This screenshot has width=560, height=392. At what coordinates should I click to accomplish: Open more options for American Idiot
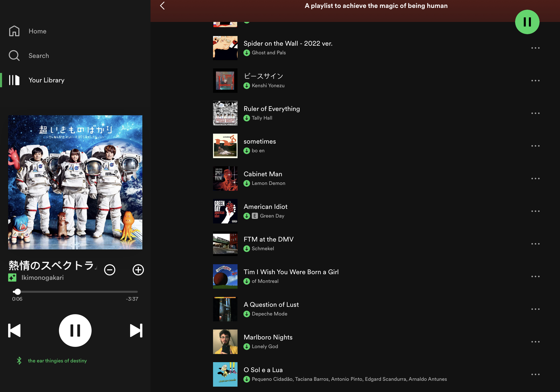535,211
